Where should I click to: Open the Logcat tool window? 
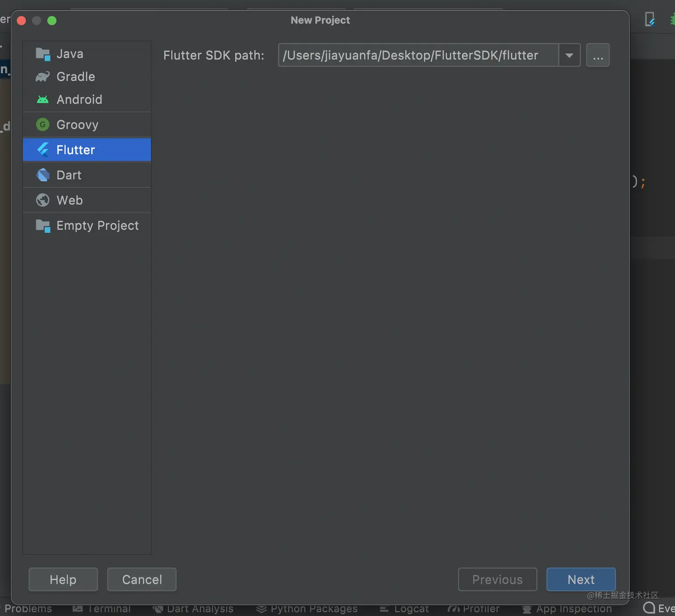pyautogui.click(x=404, y=609)
